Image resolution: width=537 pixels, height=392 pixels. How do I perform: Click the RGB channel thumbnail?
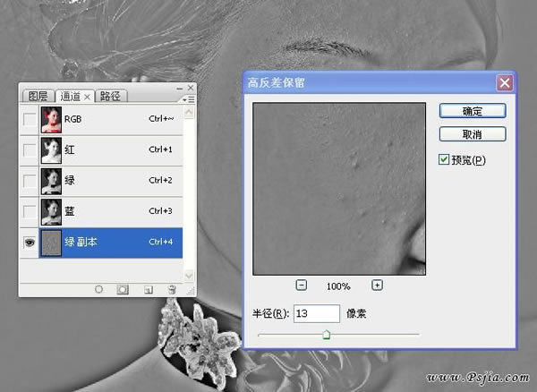pos(51,120)
